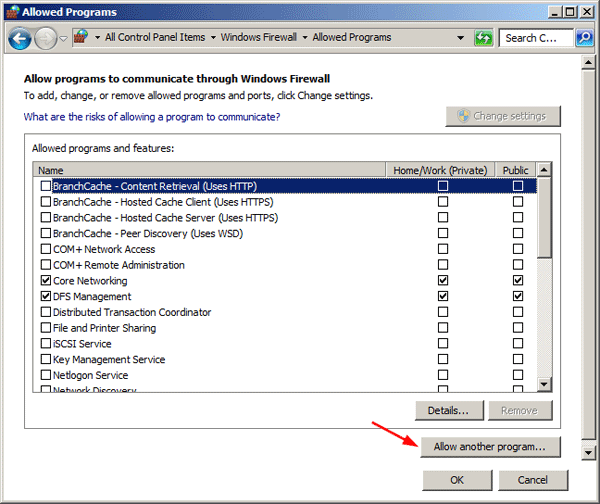Click the green refresh icon button
The height and width of the screenshot is (504, 600).
(484, 38)
